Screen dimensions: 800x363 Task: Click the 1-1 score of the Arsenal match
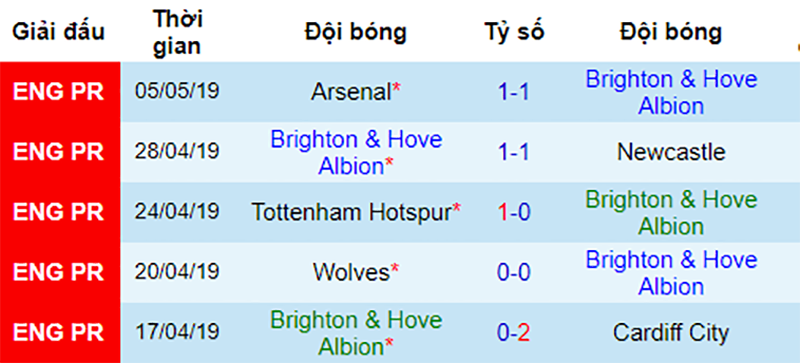(514, 92)
